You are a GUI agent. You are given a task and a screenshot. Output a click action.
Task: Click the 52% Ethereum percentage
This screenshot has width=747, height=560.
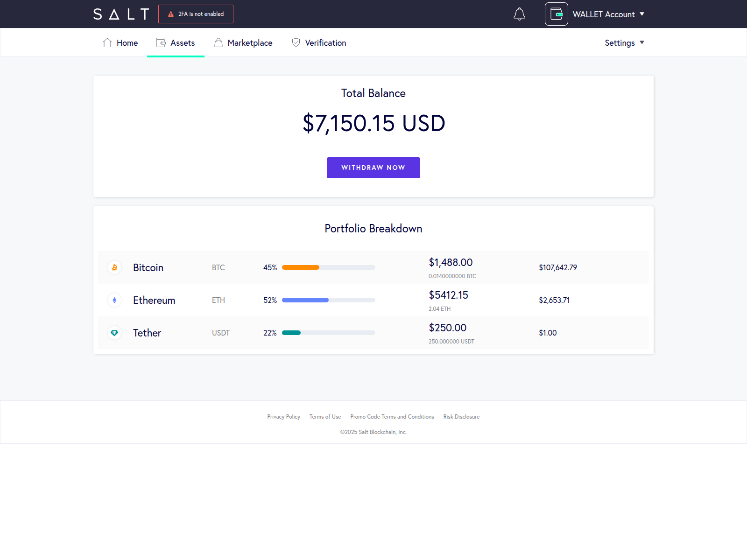[x=270, y=300]
